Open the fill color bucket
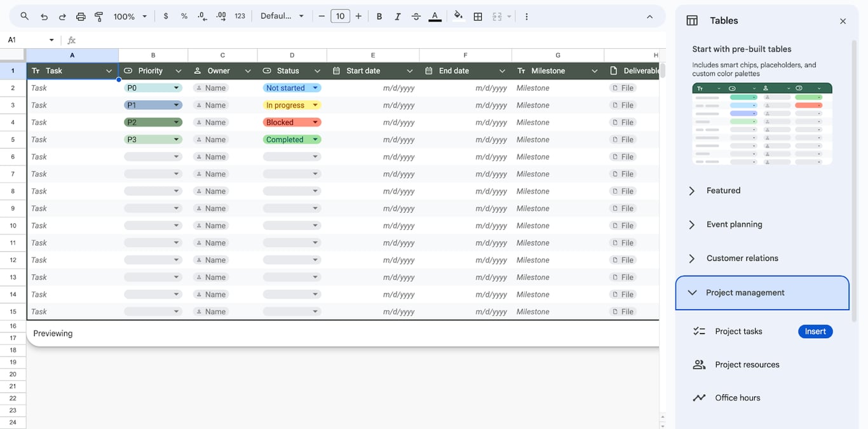Screen dimensions: 868x429 pyautogui.click(x=458, y=17)
